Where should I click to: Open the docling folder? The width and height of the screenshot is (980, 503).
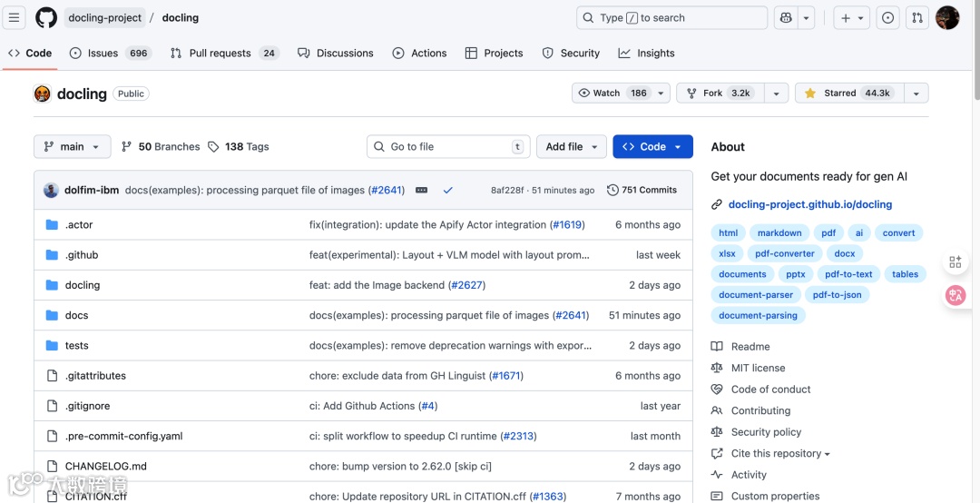tap(83, 285)
